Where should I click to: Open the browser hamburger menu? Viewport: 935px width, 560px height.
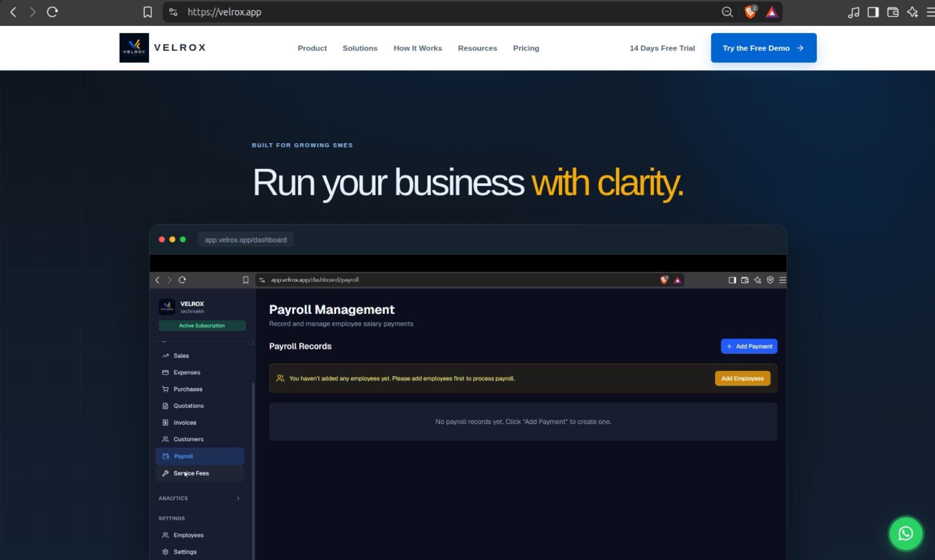click(931, 12)
